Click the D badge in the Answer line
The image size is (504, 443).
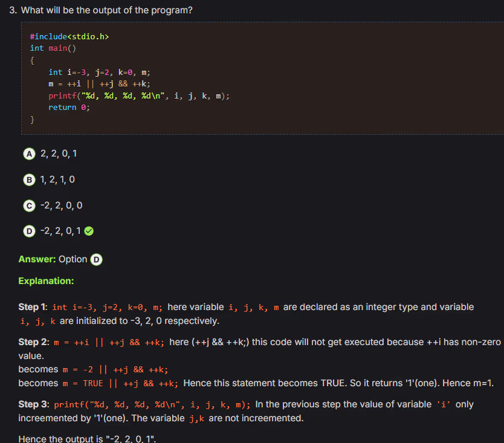[x=96, y=259]
